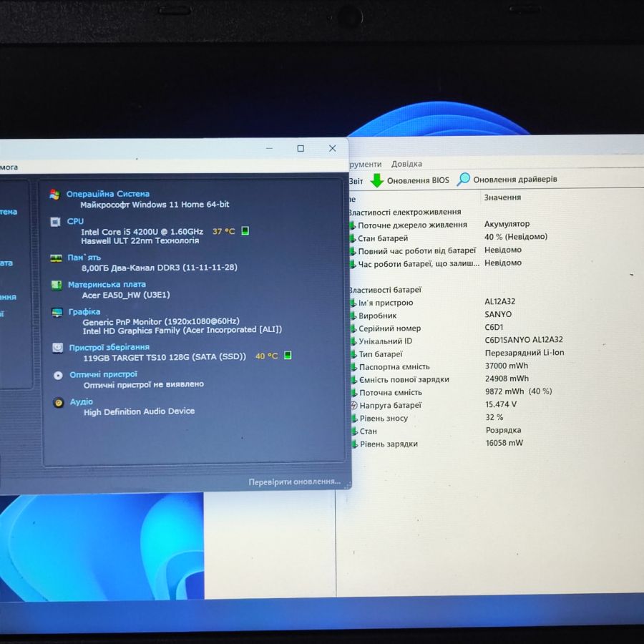Click the optical disc icon
644x644 pixels.
[x=59, y=376]
